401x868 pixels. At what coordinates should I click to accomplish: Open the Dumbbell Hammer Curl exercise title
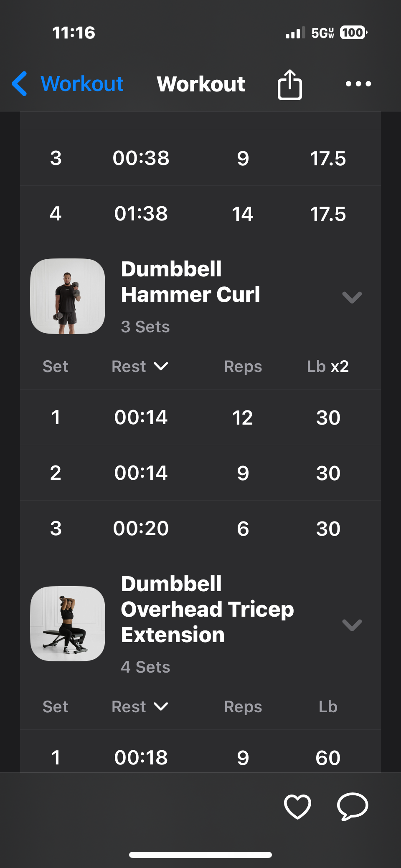click(x=190, y=282)
